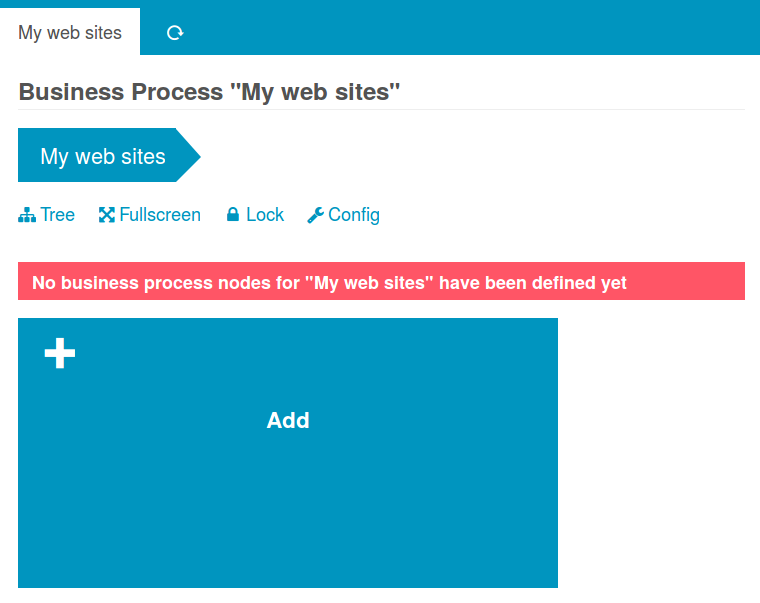Click the white plus icon on the Add tile
760x603 pixels.
(x=60, y=353)
